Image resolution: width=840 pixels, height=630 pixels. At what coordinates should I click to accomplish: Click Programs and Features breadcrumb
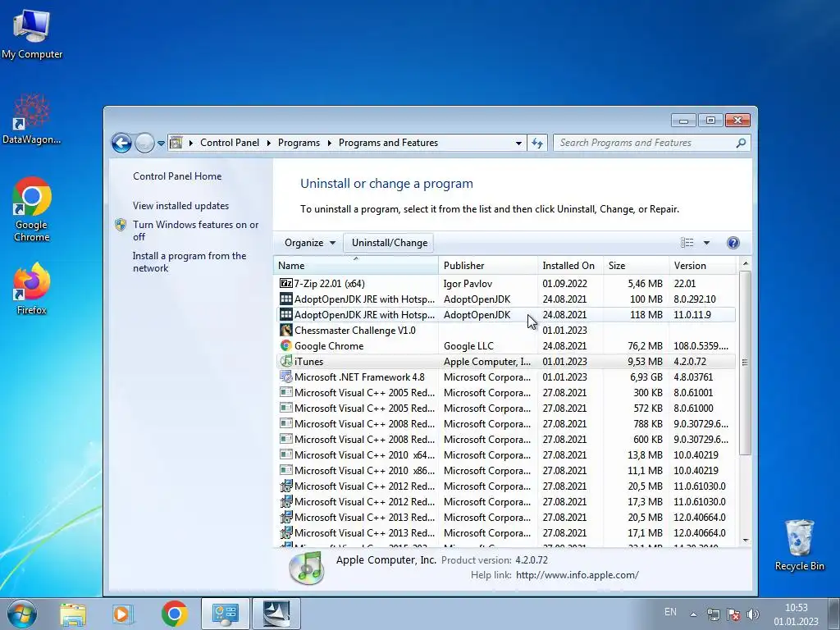(x=388, y=143)
